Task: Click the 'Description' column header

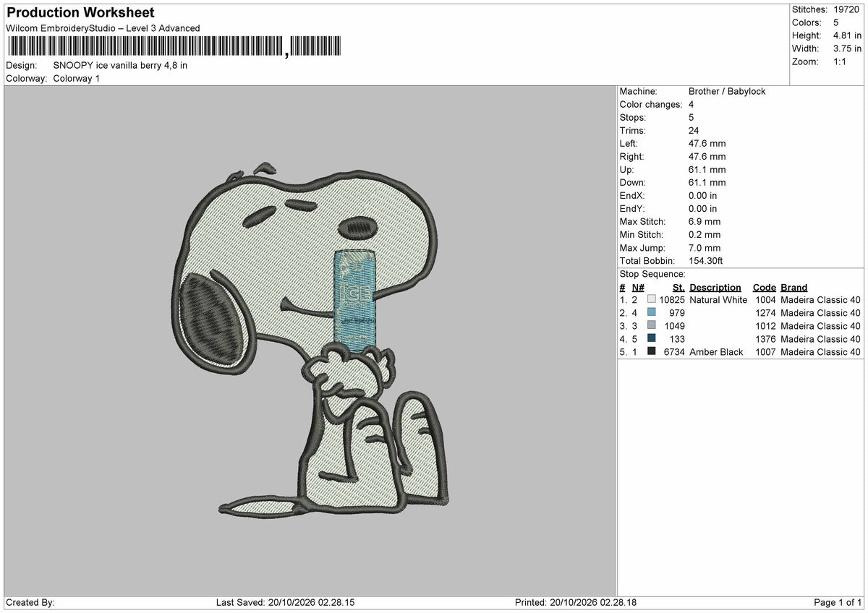Action: tap(715, 287)
